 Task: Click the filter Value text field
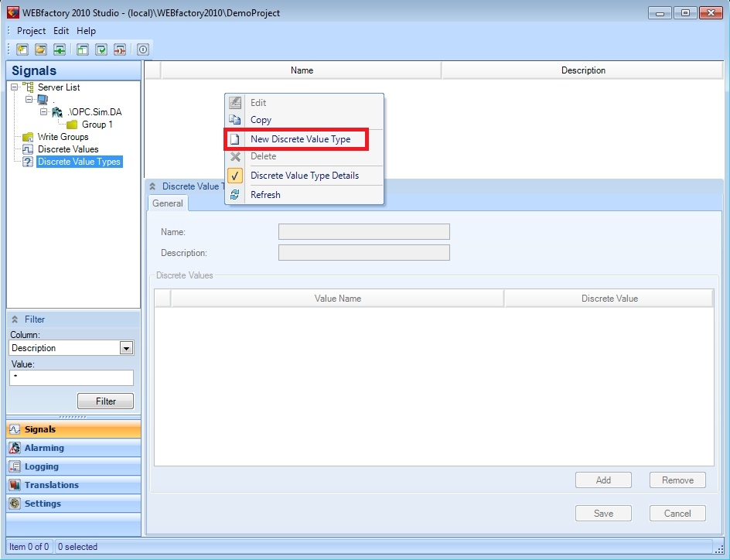coord(71,377)
